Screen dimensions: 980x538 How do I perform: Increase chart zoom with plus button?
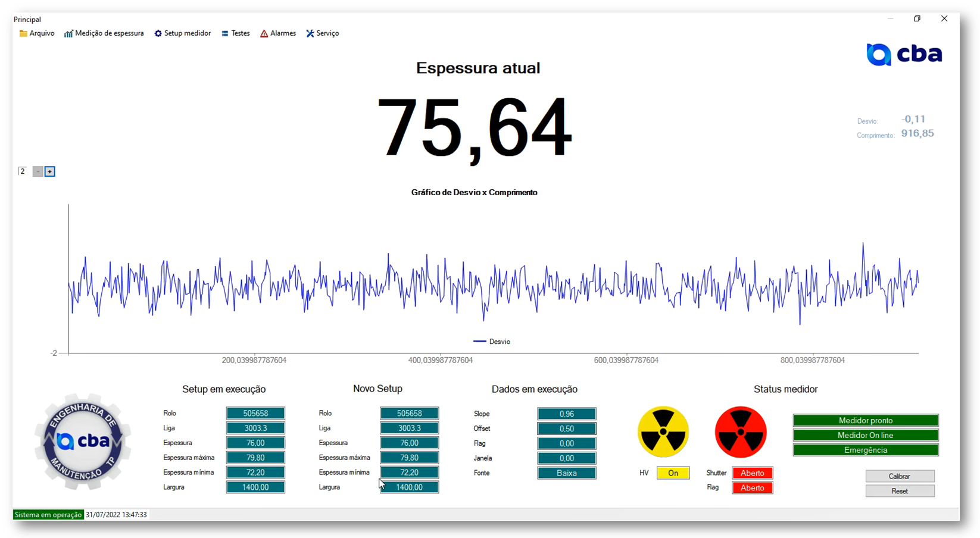pos(50,171)
